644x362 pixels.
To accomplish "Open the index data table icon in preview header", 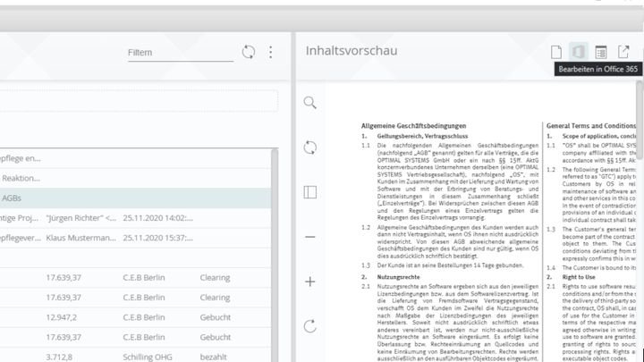I will [x=601, y=52].
